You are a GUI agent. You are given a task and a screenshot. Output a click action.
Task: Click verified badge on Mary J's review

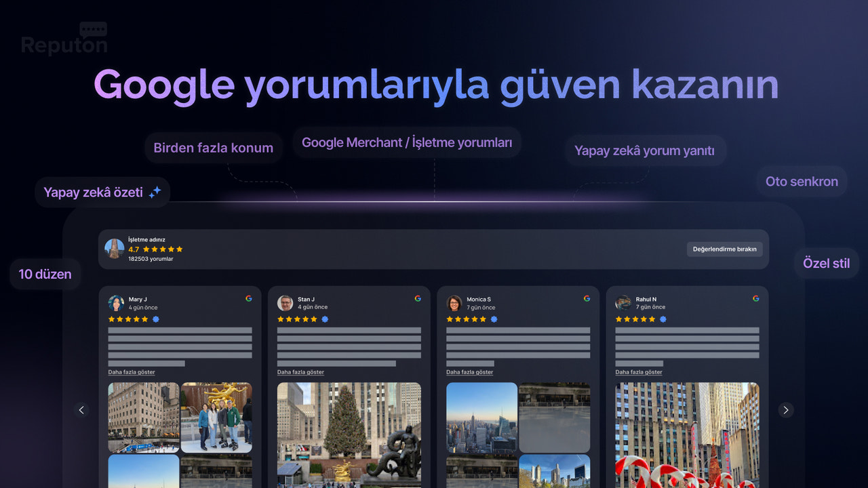[x=155, y=319]
